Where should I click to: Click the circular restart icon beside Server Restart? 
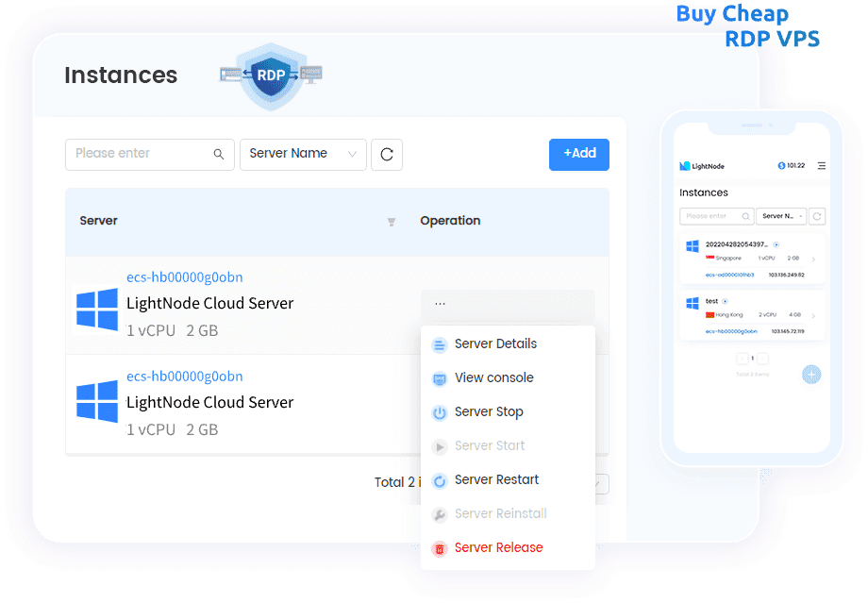coord(439,480)
